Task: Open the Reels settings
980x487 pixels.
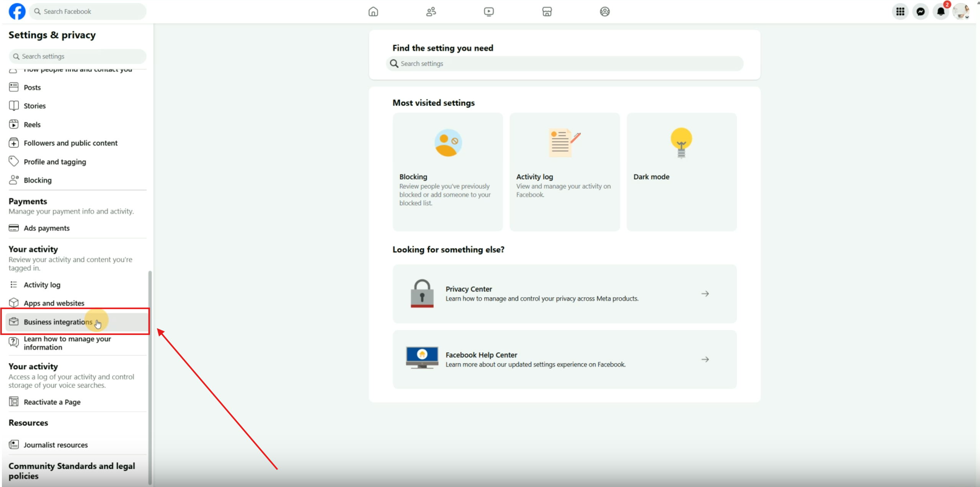Action: [x=77, y=125]
